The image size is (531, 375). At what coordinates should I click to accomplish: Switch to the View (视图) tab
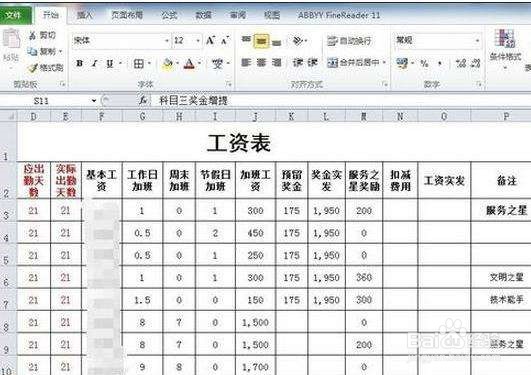pyautogui.click(x=272, y=15)
